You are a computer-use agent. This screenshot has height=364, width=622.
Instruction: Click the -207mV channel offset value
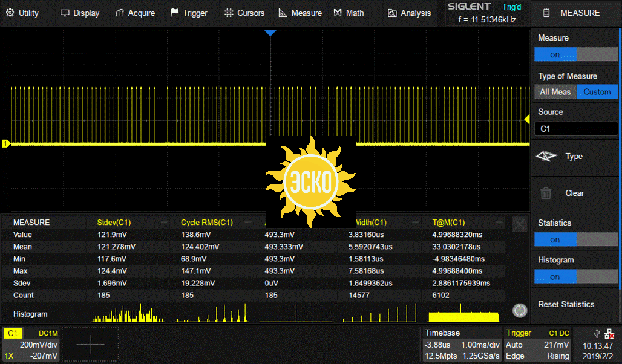(x=44, y=356)
